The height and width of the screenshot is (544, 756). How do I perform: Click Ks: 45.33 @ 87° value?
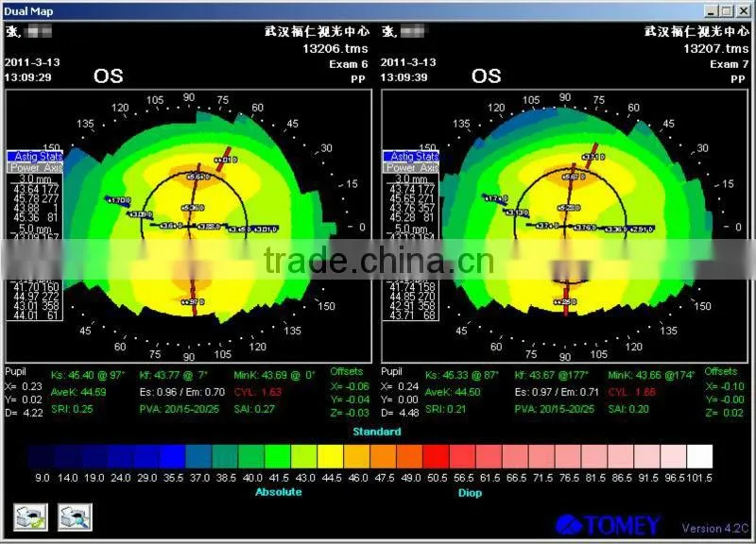pos(462,375)
